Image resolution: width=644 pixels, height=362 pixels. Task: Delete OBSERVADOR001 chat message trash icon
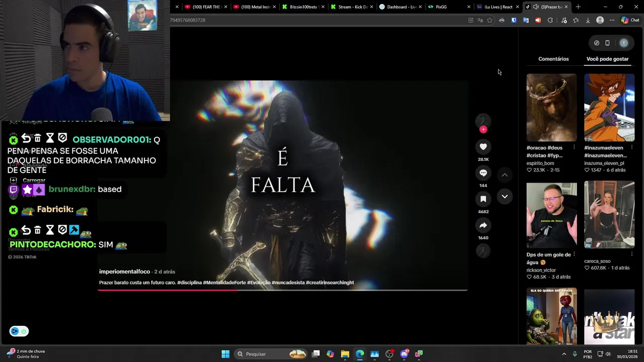pos(38,138)
